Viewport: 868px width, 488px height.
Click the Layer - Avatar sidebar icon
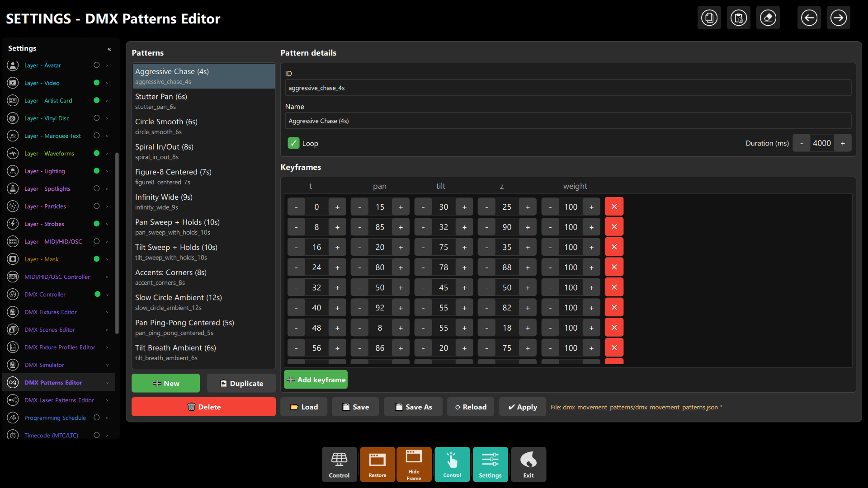(x=13, y=66)
